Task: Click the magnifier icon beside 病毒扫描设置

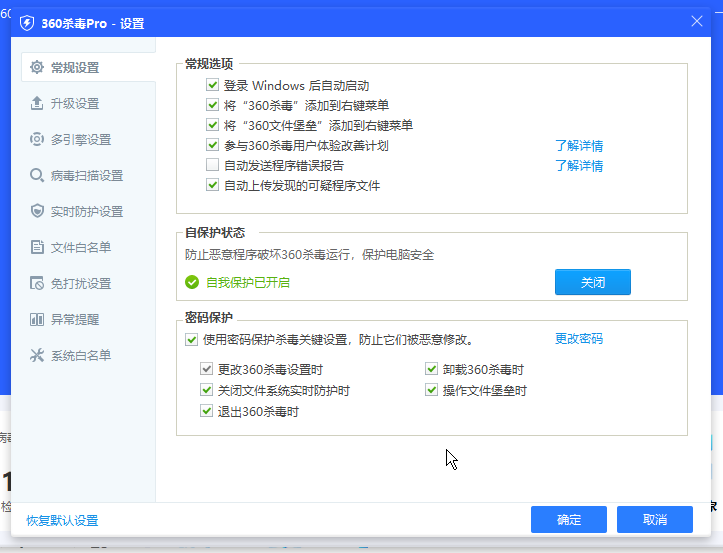Action: tap(37, 175)
